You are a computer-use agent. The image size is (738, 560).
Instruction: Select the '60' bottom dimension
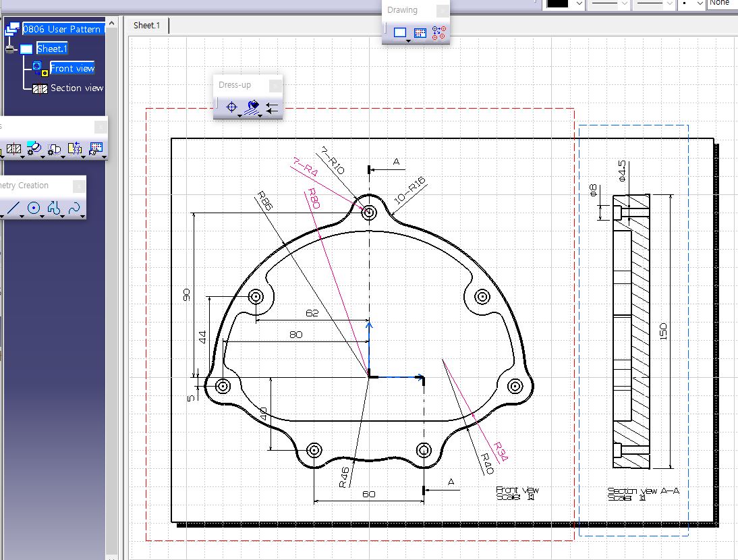368,494
